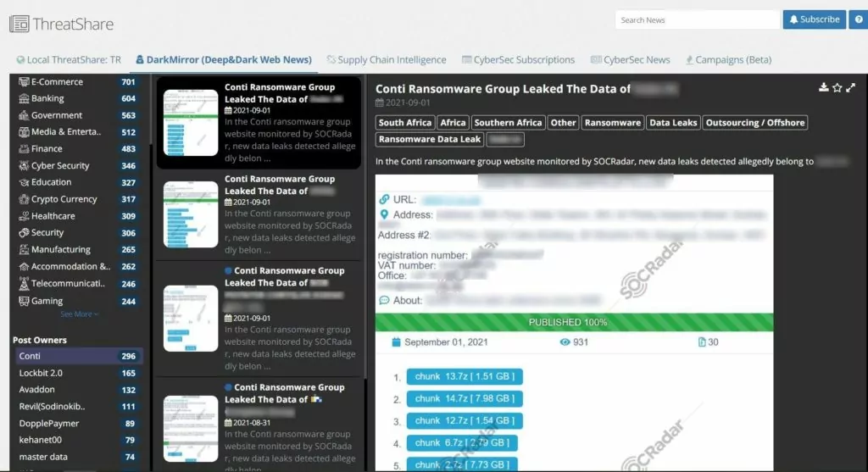The image size is (868, 472).
Task: Expand article to fullscreen view
Action: pos(851,87)
